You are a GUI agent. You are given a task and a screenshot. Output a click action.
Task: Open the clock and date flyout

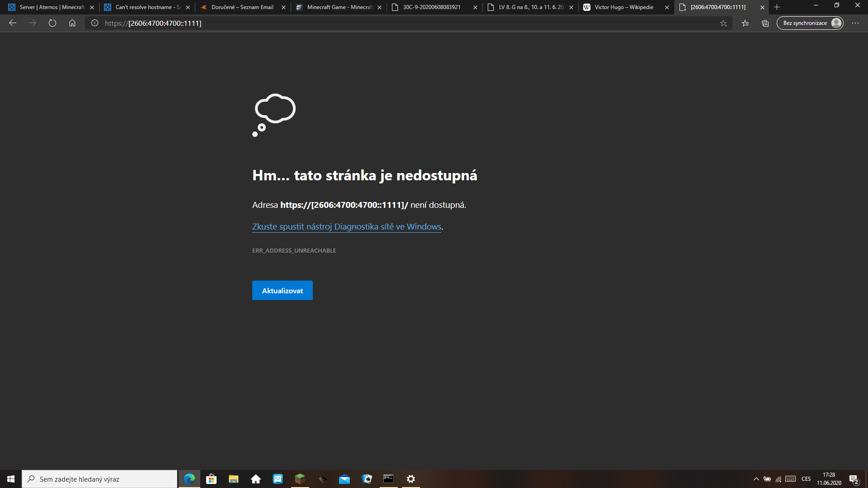[x=829, y=479]
